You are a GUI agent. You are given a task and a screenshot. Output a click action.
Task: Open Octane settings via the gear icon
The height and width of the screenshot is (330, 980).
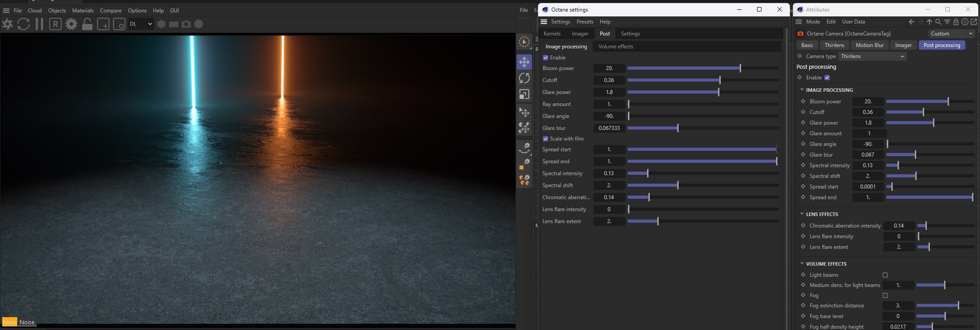point(71,24)
